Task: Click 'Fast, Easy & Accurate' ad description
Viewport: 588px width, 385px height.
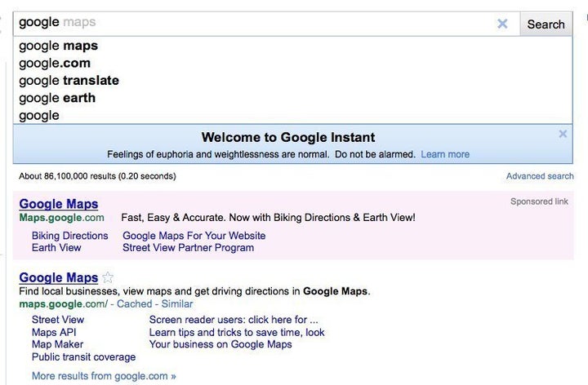Action: click(268, 218)
